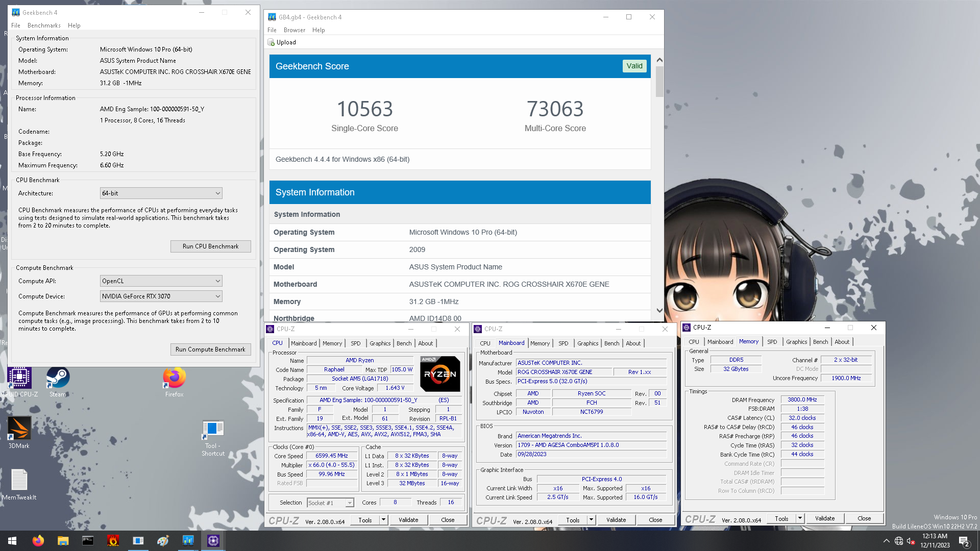Click Multiplier value x 66.0 field
Image resolution: width=980 pixels, height=551 pixels.
coord(332,465)
